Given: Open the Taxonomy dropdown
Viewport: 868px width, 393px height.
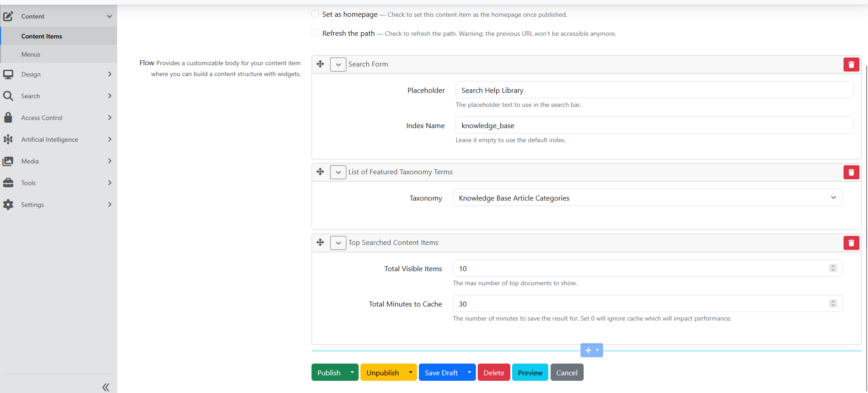Looking at the screenshot, I should pos(647,198).
